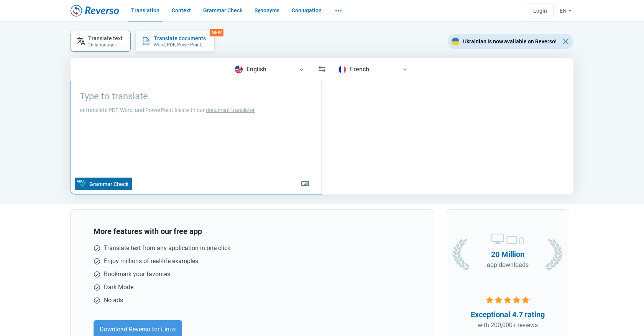Open the EN interface language dropdown
Viewport: 644px width, 336px height.
(x=565, y=11)
